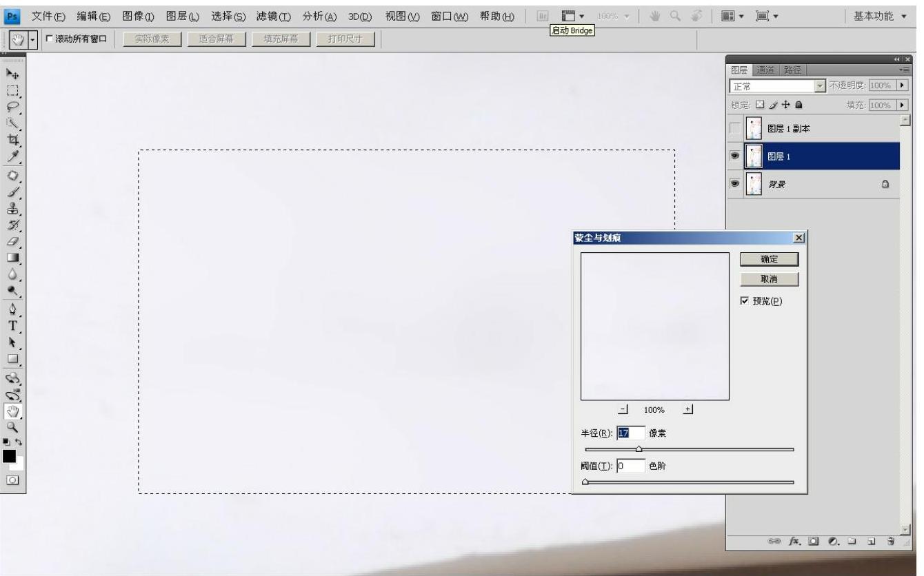The height and width of the screenshot is (576, 924).
Task: Open the 文件 menu
Action: coord(50,15)
